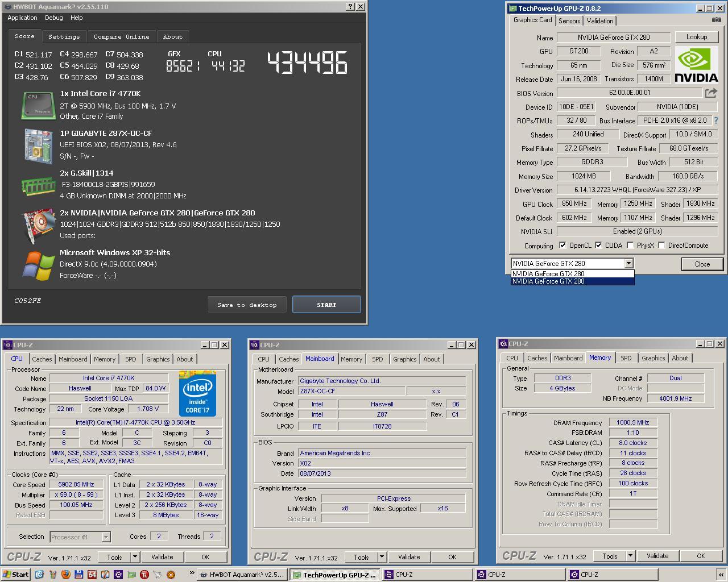Open the Tools dropdown arrow in Mainboard window
This screenshot has height=582, width=728.
click(382, 557)
